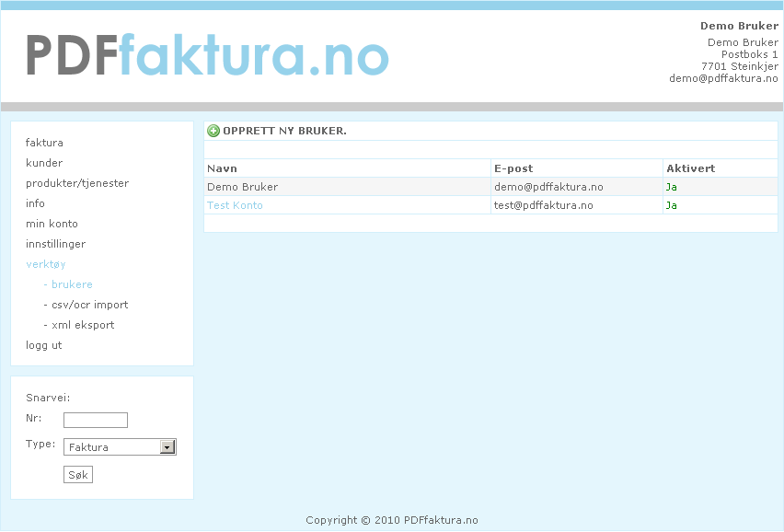
Task: Select the verktøy menu item
Action: (45, 264)
